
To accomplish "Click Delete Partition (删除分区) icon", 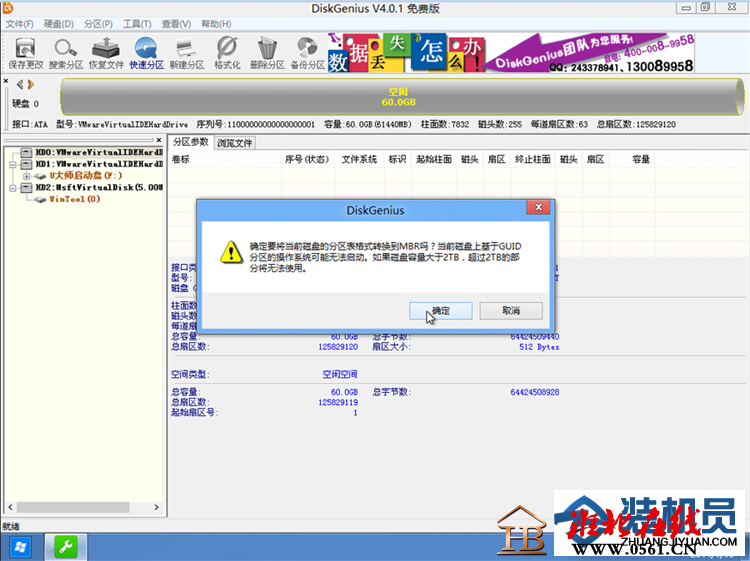I will 267,53.
